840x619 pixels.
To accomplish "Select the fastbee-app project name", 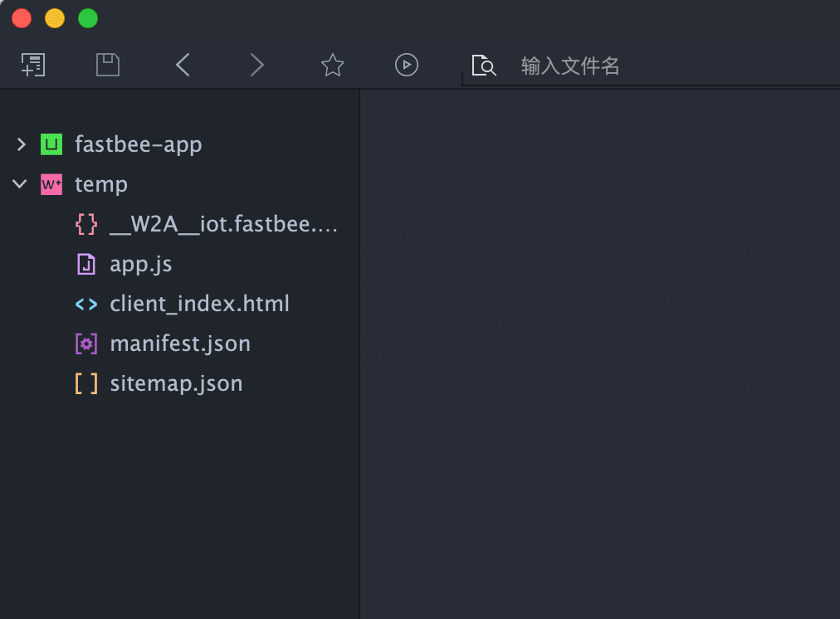I will [x=139, y=144].
